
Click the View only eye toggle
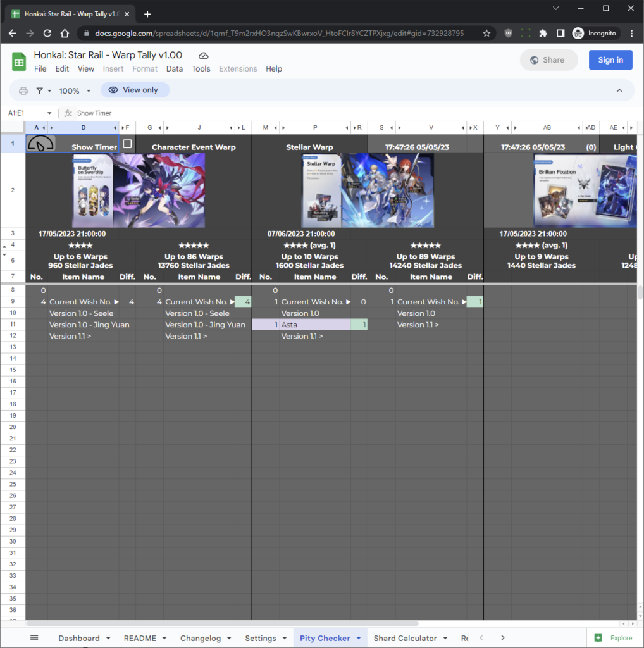(135, 90)
